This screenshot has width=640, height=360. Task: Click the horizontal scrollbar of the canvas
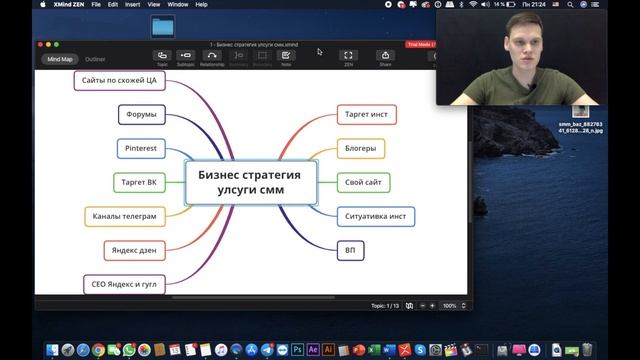[253, 298]
